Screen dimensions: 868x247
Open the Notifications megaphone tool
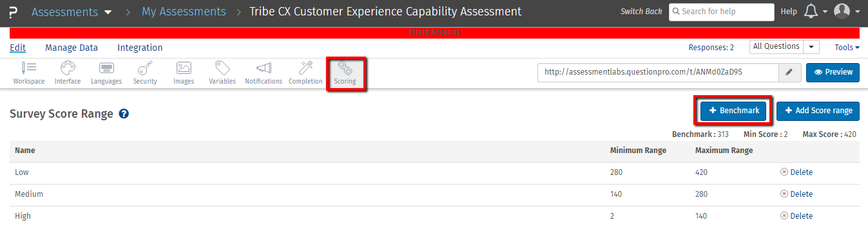[x=264, y=73]
